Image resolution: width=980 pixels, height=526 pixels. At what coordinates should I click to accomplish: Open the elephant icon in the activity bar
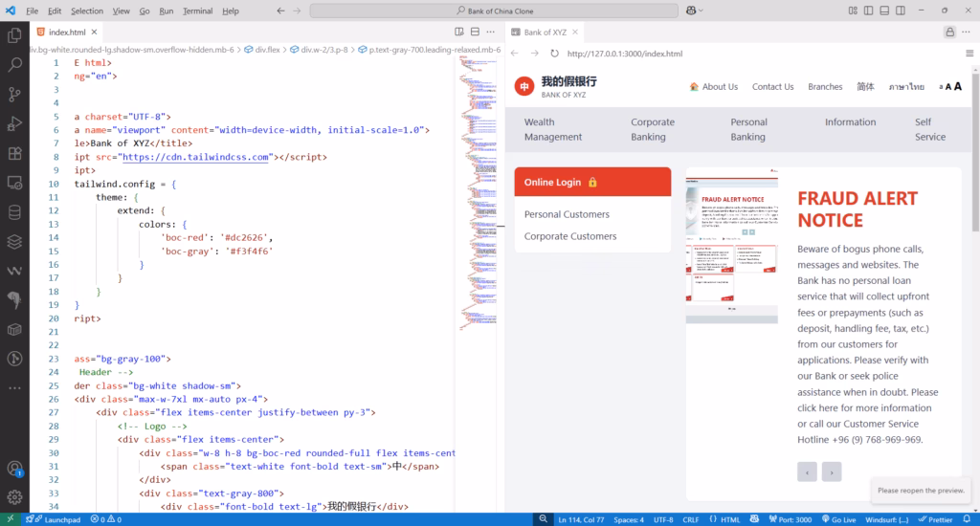click(14, 300)
